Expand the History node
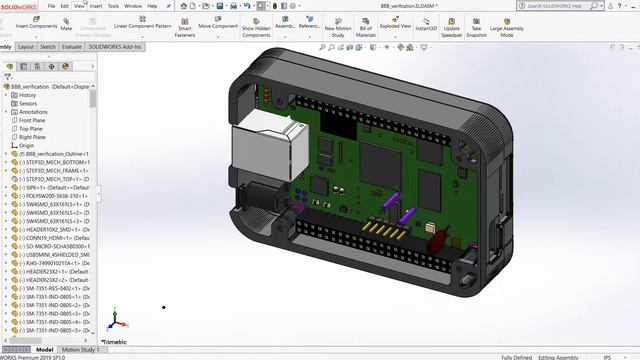 point(6,95)
